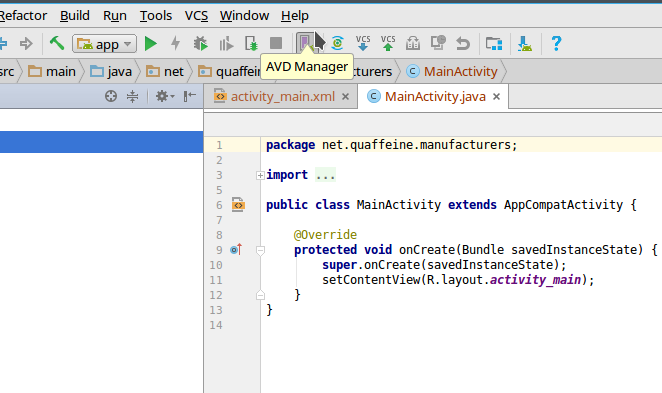Click the Revert undo arrow icon

point(463,43)
